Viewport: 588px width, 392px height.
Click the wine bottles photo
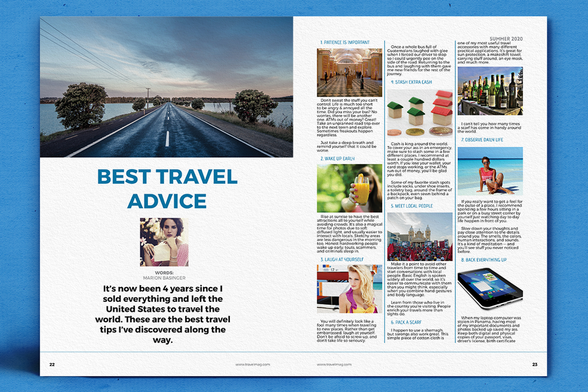click(490, 91)
